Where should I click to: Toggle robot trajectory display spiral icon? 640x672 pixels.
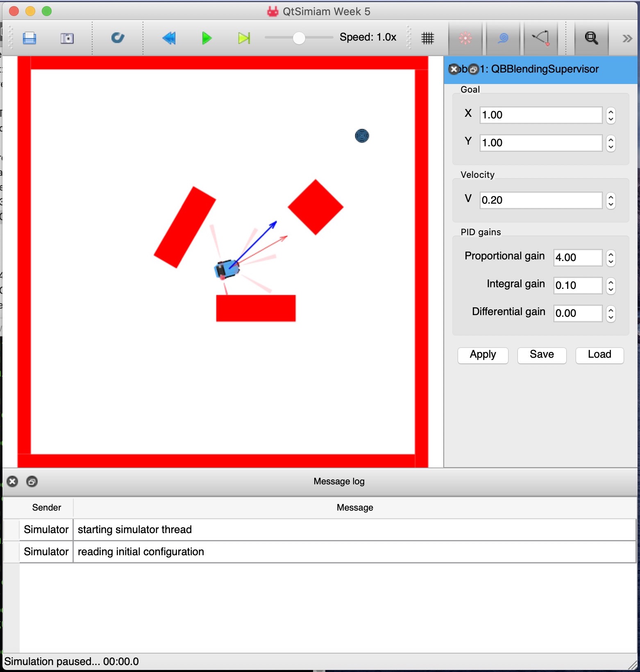(x=503, y=38)
